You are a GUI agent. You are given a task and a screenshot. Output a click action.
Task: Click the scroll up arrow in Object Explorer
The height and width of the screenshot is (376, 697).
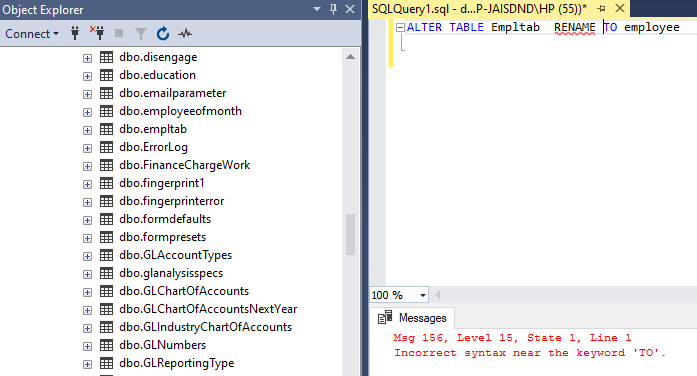350,56
